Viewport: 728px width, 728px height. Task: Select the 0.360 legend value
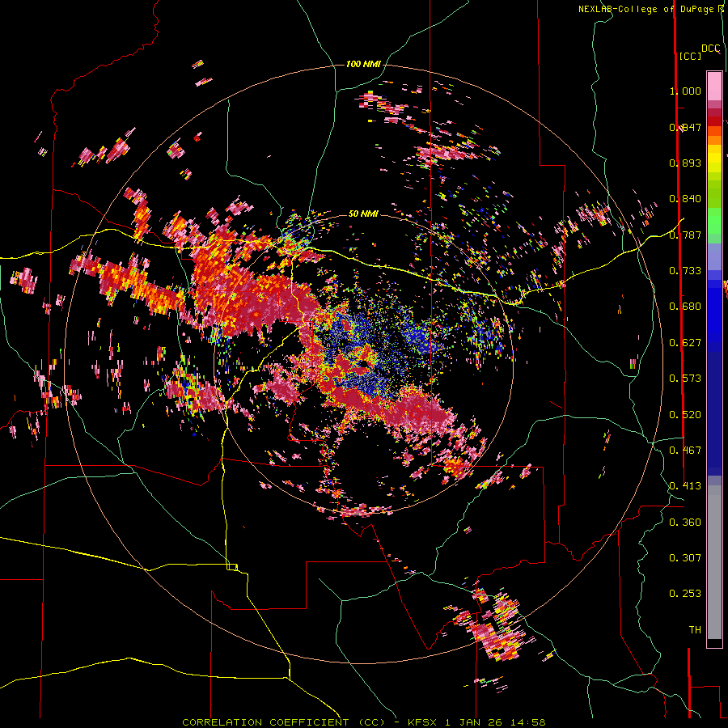click(685, 523)
